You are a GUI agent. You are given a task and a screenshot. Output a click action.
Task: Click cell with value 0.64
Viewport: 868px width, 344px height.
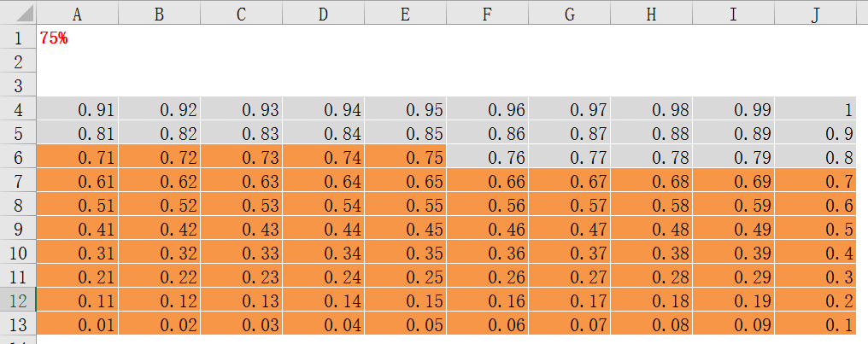[x=323, y=180]
